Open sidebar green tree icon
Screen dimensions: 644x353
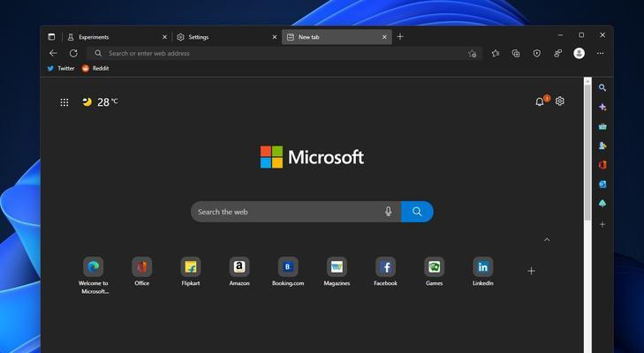[x=602, y=204]
